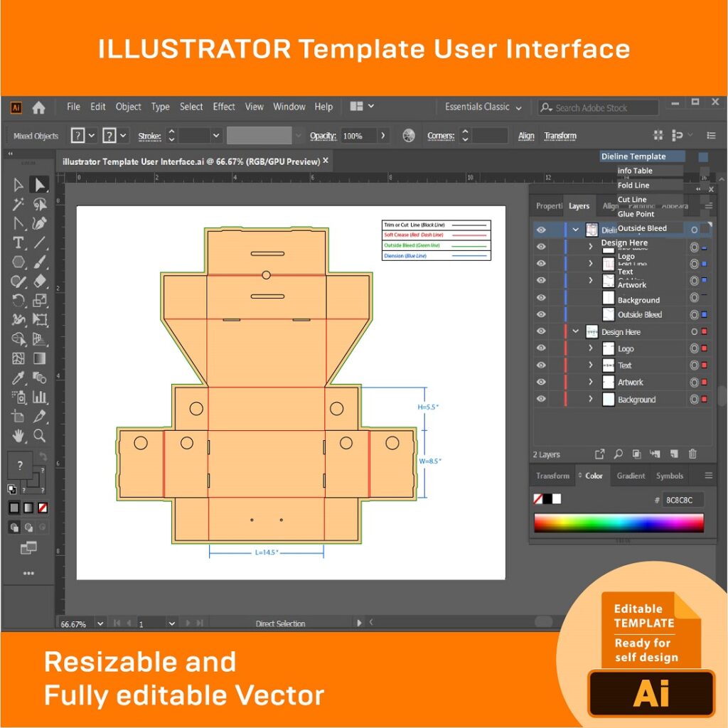Select the Type tool

point(18,243)
